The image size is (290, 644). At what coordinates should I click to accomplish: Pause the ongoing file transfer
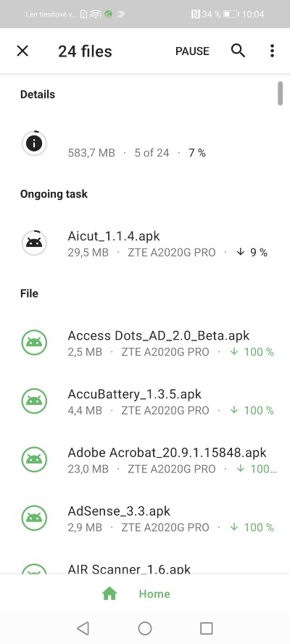coord(192,51)
